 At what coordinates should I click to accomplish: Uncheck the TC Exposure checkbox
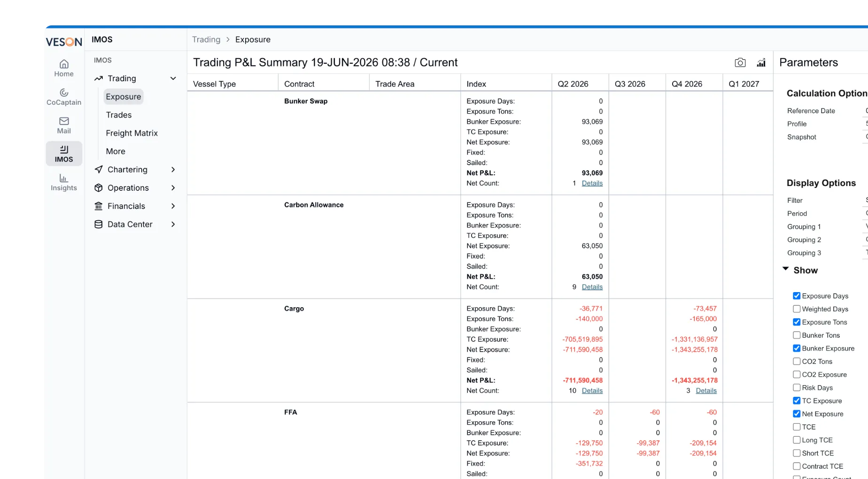point(797,401)
